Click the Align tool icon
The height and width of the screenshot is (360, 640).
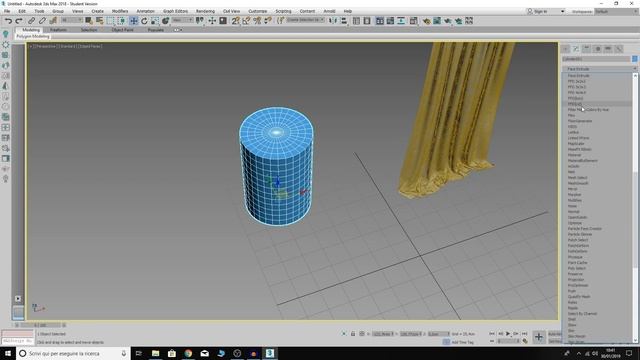click(344, 20)
